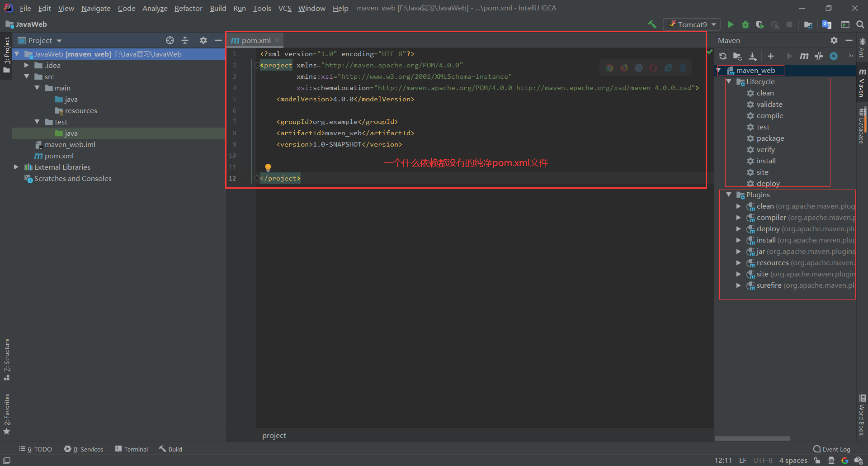Open Project Structure from the toolbar

808,24
